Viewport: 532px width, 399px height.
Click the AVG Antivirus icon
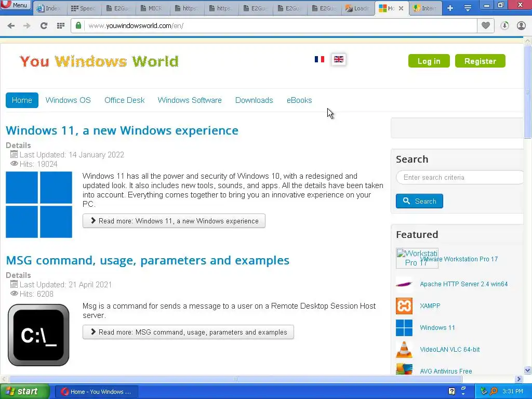pyautogui.click(x=404, y=369)
